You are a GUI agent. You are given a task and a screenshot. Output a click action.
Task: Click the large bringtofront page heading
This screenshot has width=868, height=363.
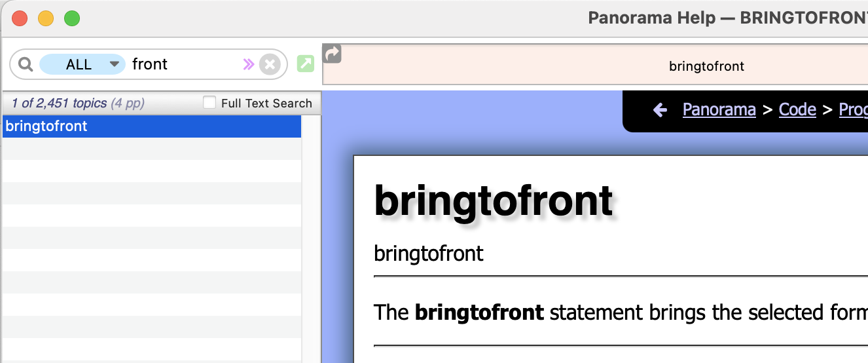[493, 201]
